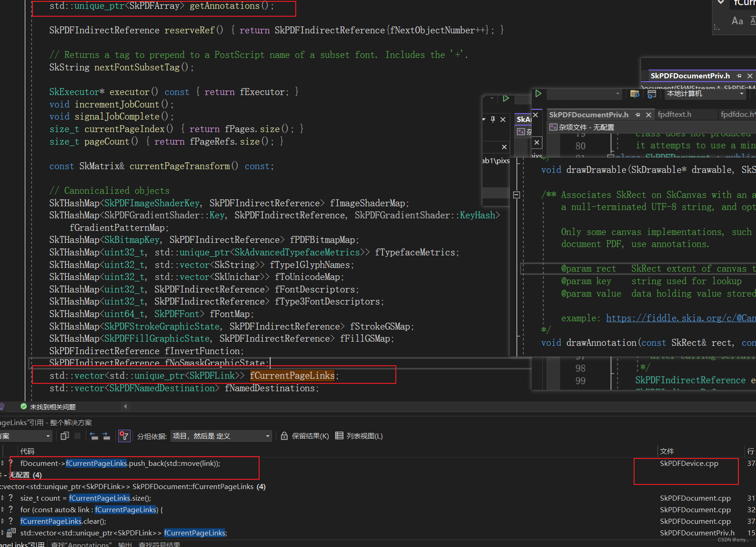The width and height of the screenshot is (756, 547).
Task: Close the middle SkPDFDocumentPriv.h tab
Action: 648,114
